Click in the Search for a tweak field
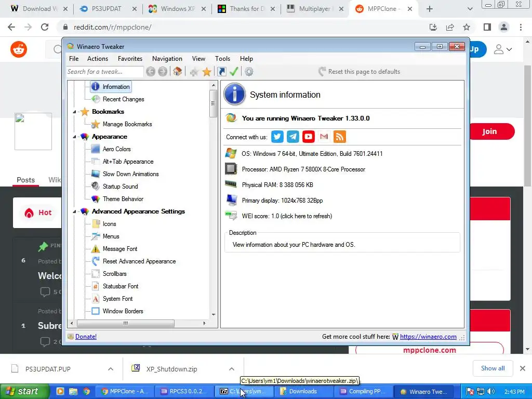The height and width of the screenshot is (399, 532). tap(105, 72)
